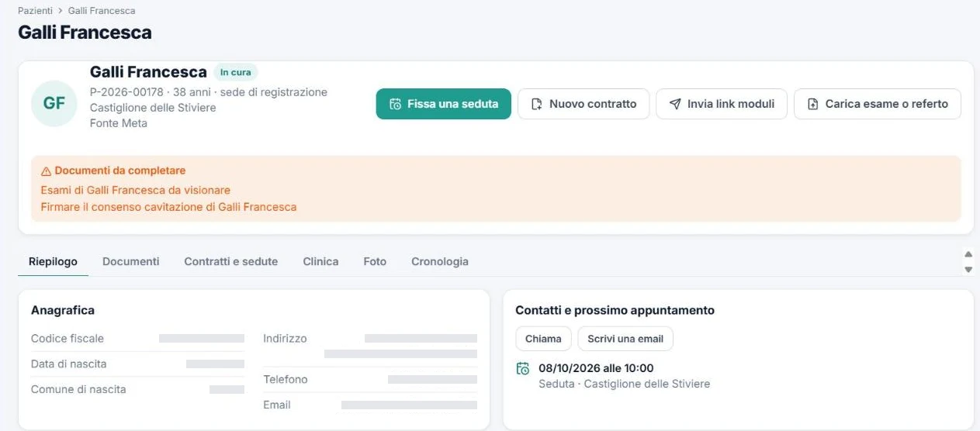Click the Email label in Anagrafica
This screenshot has width=980, height=431.
[x=277, y=405]
